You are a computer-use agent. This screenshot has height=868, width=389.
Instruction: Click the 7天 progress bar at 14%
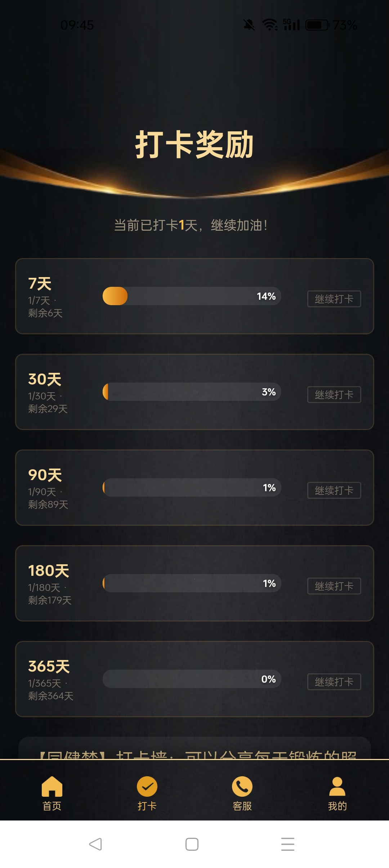tap(192, 296)
